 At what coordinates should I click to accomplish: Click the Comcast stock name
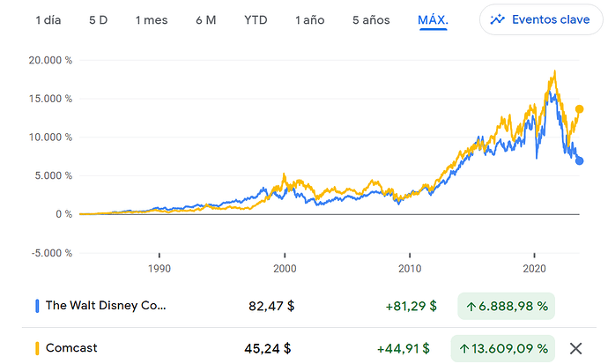point(70,347)
